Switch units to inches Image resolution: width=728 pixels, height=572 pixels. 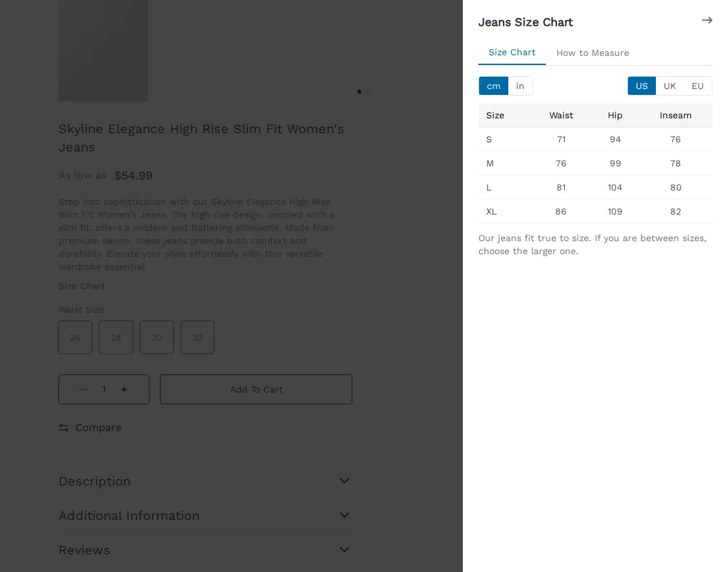coord(520,86)
